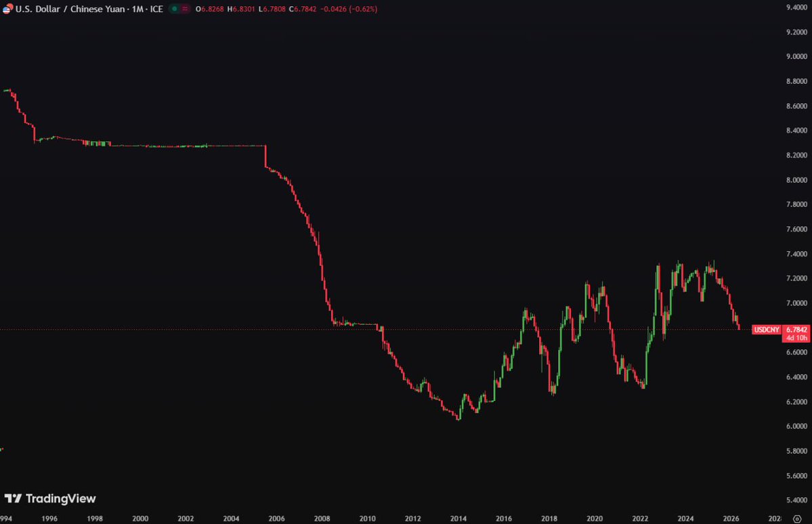Screen dimensions: 812x524
Task: Click the 8.2000 price scale label
Action: tap(796, 155)
